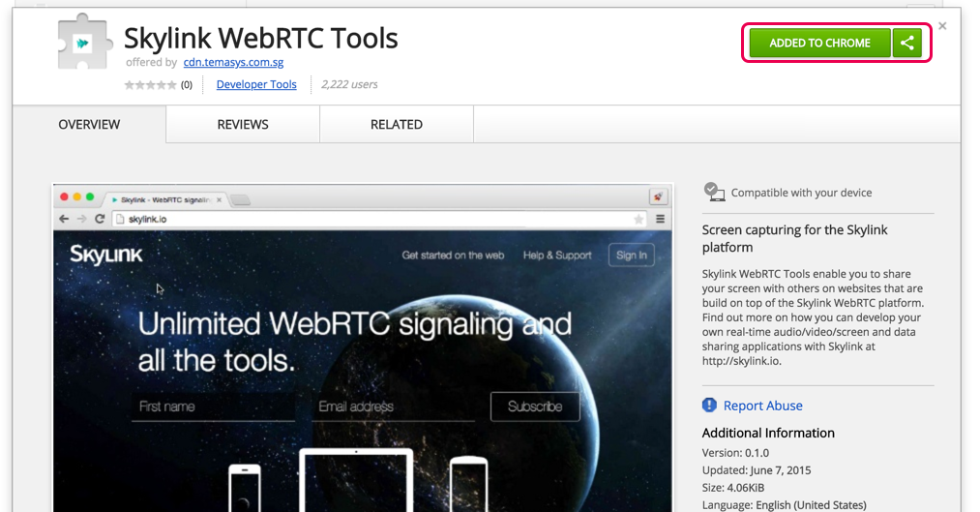Click the Report Abuse link
Image resolution: width=980 pixels, height=512 pixels.
pos(763,406)
